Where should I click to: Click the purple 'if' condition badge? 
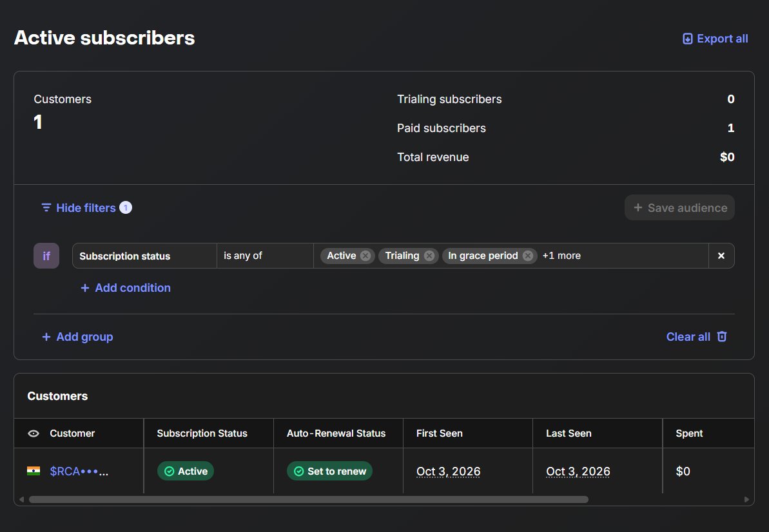46,256
